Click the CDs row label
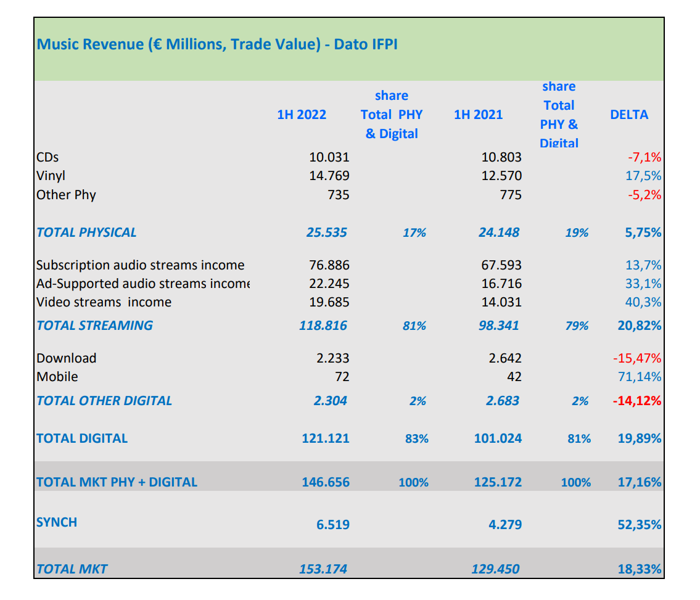The image size is (700, 600). 47,157
